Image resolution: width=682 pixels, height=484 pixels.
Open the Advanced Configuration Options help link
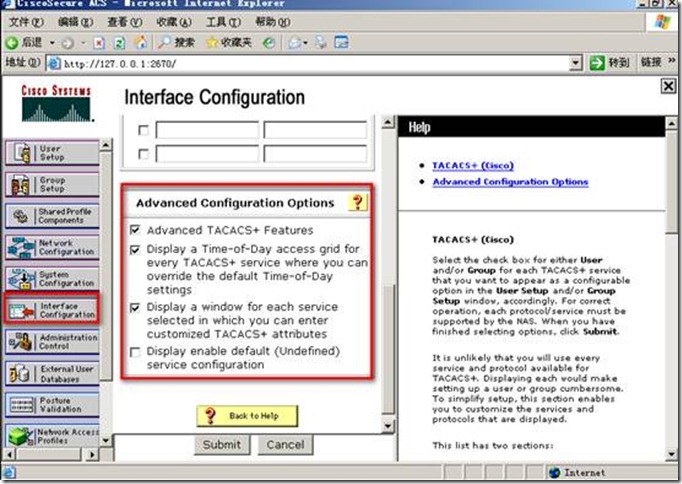tap(510, 182)
